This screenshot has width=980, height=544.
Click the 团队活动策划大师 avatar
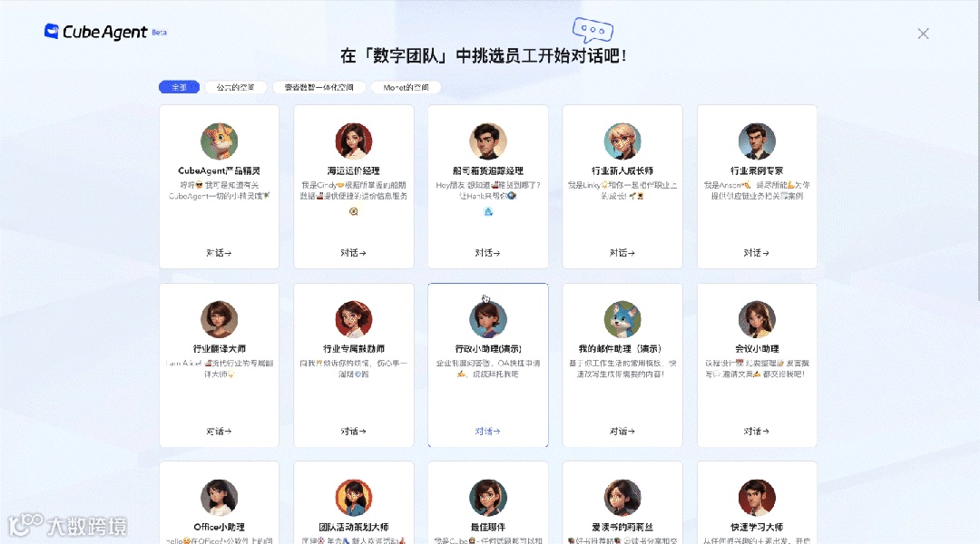coord(354,498)
